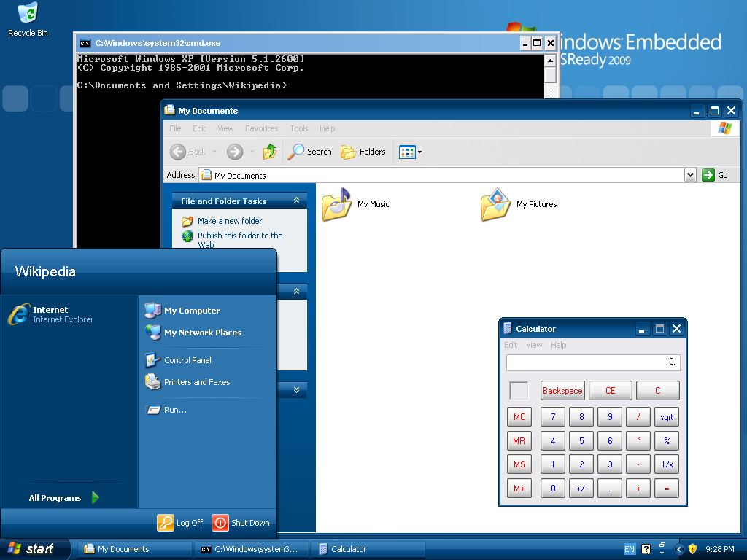The width and height of the screenshot is (747, 560).
Task: Click the Search toolbar button
Action: point(309,152)
